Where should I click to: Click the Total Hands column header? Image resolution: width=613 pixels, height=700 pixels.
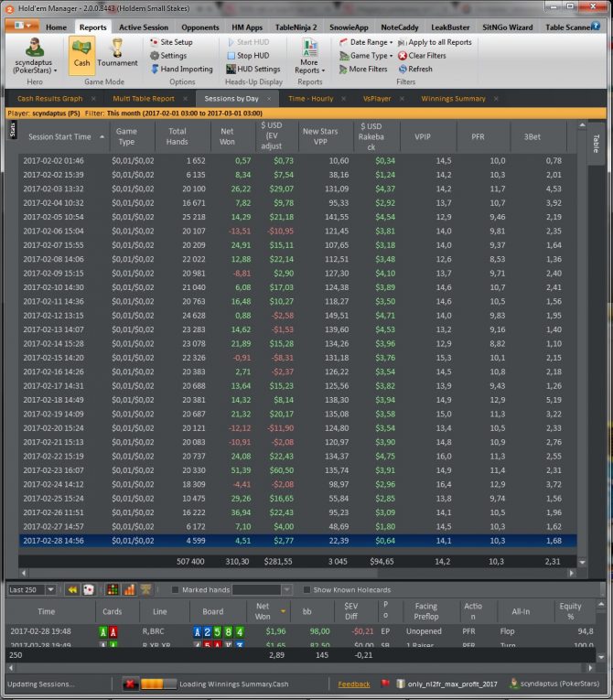tap(177, 136)
